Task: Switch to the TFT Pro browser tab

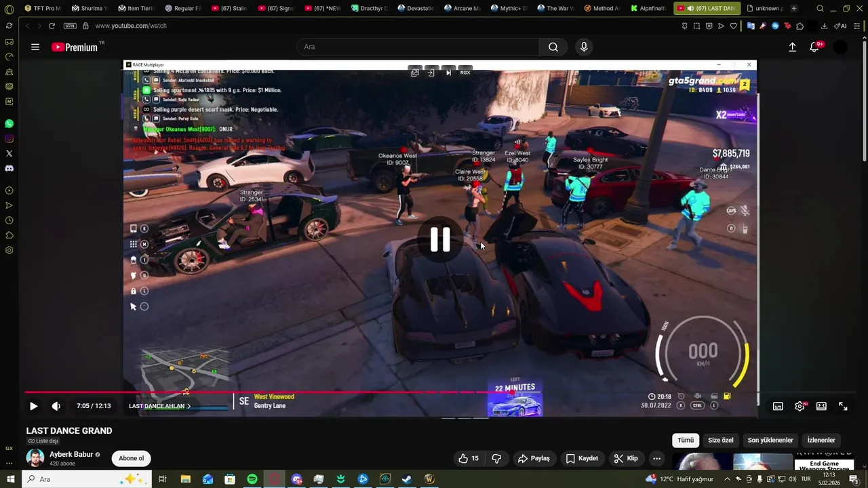Action: 42,8
